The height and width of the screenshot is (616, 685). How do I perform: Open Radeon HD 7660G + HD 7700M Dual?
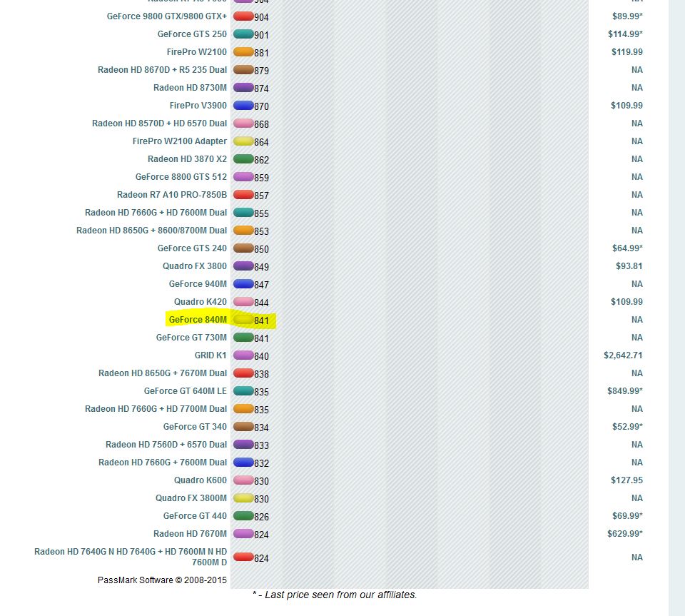coord(156,409)
